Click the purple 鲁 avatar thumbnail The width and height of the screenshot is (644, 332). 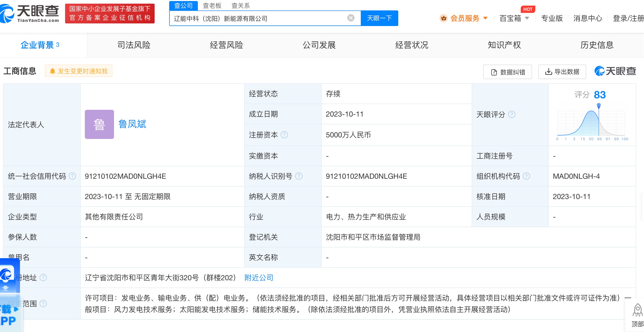(99, 124)
